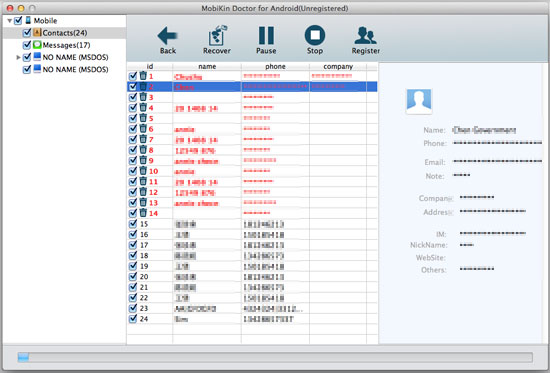
Task: Expand the first NO NAME (MSDOS) node
Action: (x=19, y=57)
